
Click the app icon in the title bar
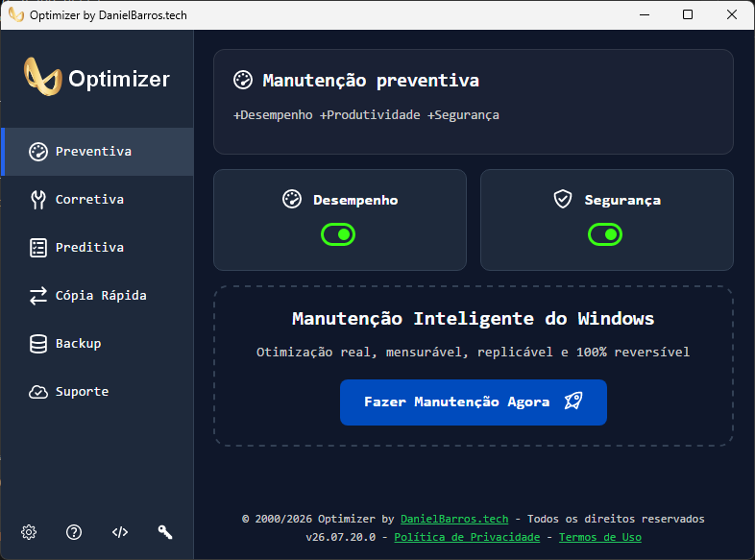point(16,14)
